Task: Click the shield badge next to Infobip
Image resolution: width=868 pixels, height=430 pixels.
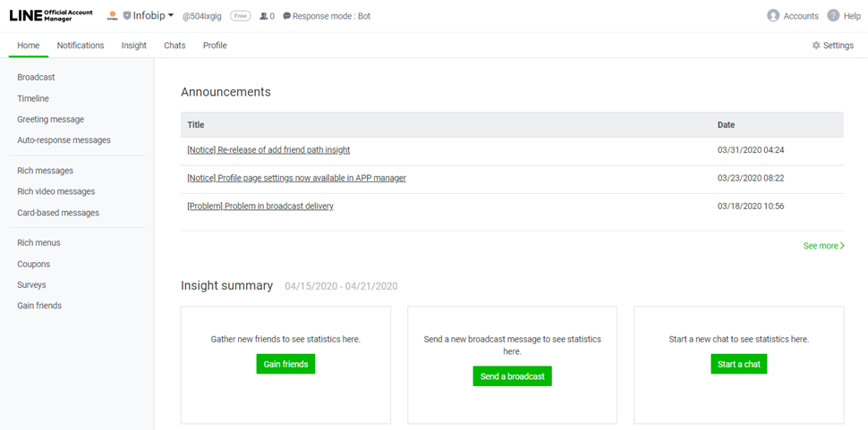Action: 127,16
